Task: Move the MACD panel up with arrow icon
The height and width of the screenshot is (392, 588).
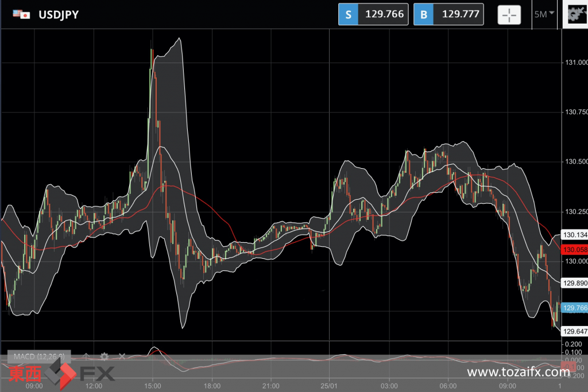Action: pos(86,356)
